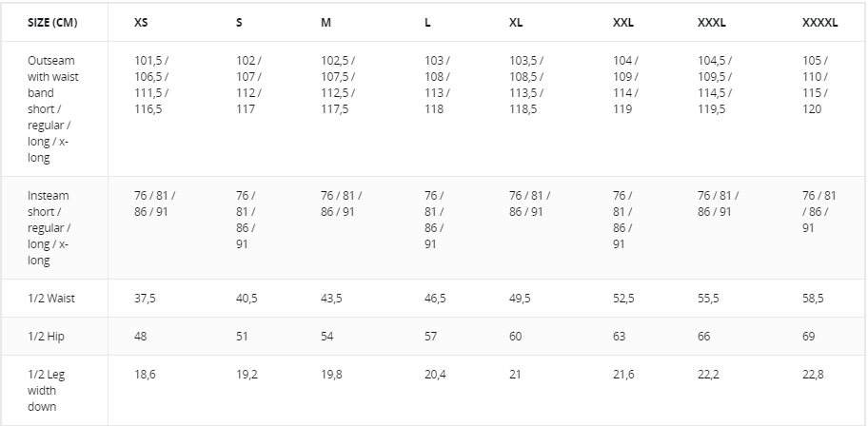
Task: Click the 37,5 waist value for XS
Action: pyautogui.click(x=145, y=299)
